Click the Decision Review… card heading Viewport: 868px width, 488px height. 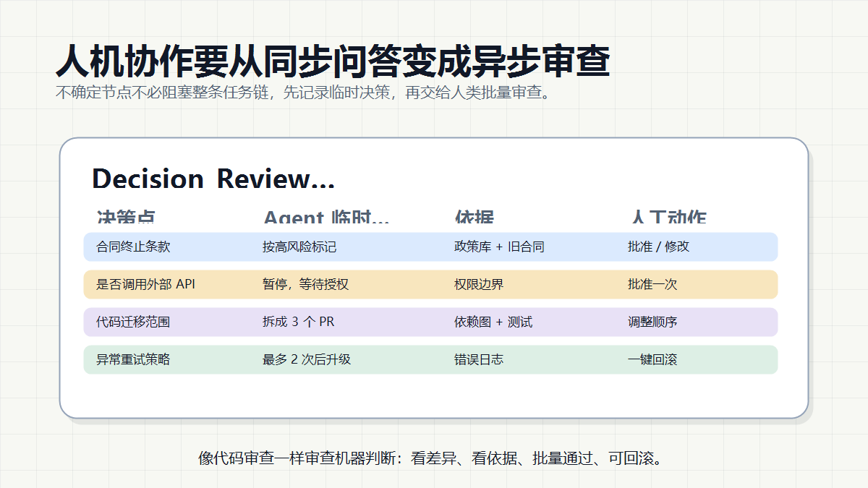point(213,179)
